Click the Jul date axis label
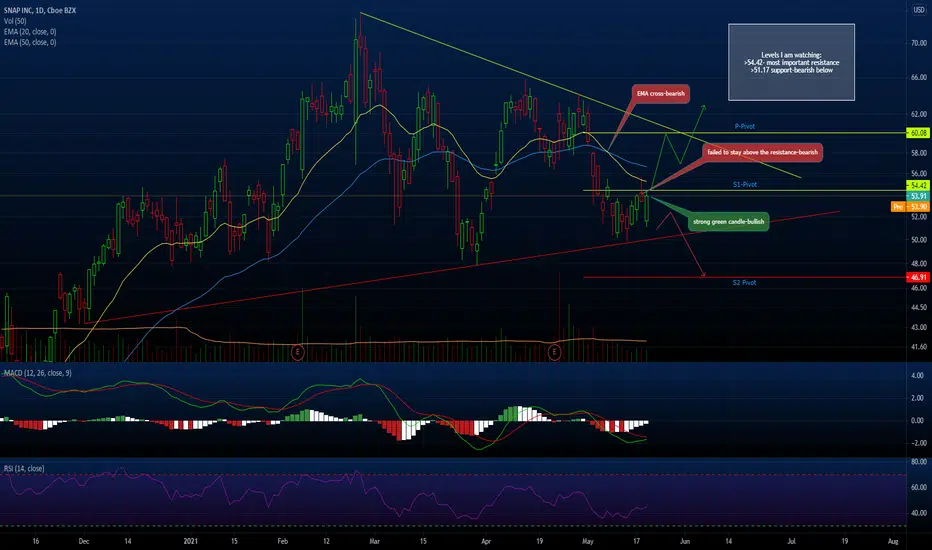Image resolution: width=932 pixels, height=550 pixels. [x=791, y=541]
